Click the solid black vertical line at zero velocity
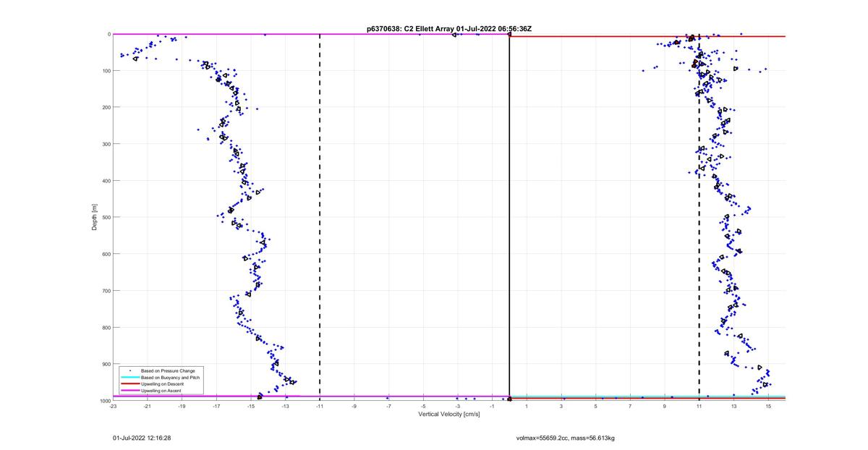Screen dimensions: 868x450 [x=510, y=217]
